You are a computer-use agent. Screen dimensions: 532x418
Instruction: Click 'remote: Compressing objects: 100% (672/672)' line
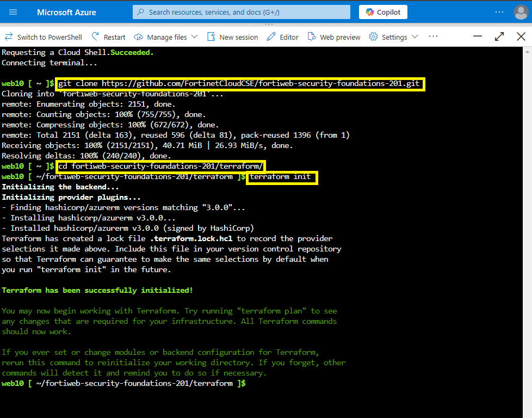pos(110,125)
